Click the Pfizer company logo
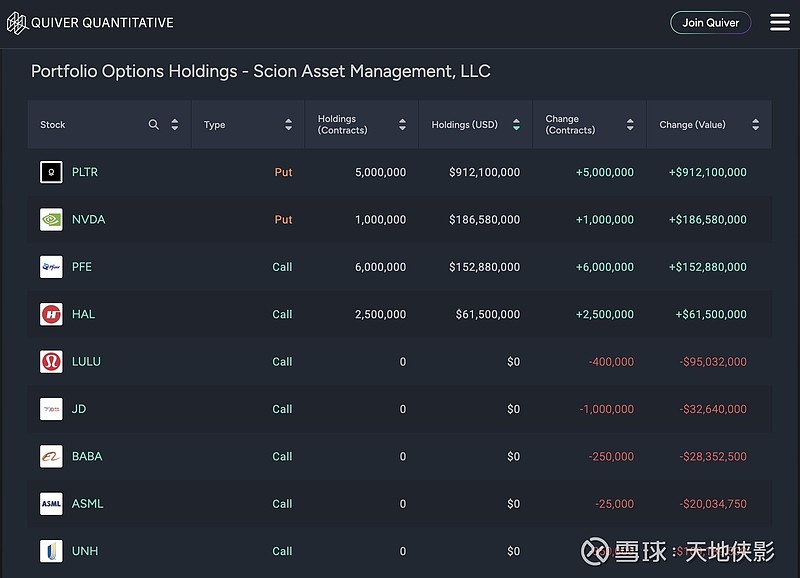Viewport: 800px width, 578px height. tap(51, 267)
